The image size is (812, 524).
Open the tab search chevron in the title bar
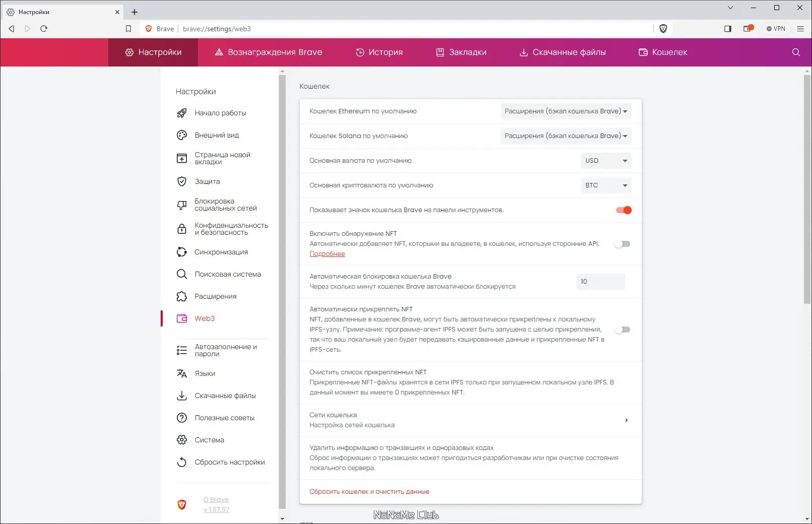click(730, 8)
